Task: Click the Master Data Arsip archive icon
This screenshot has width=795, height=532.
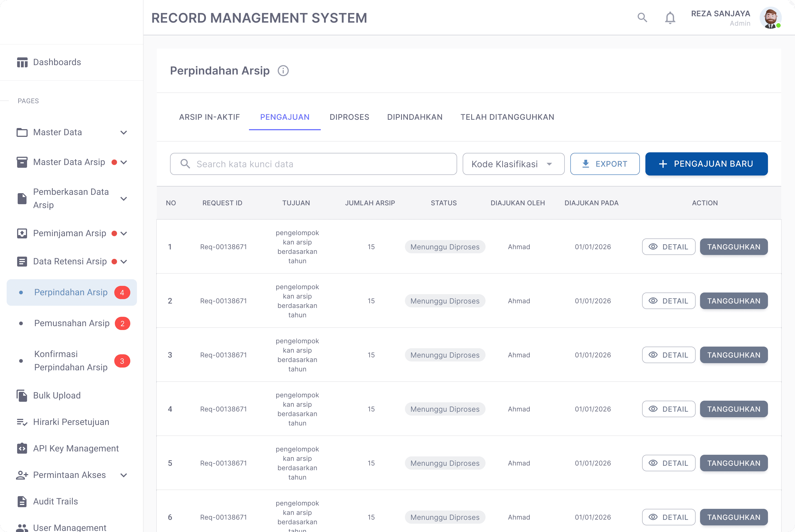Action: point(22,162)
